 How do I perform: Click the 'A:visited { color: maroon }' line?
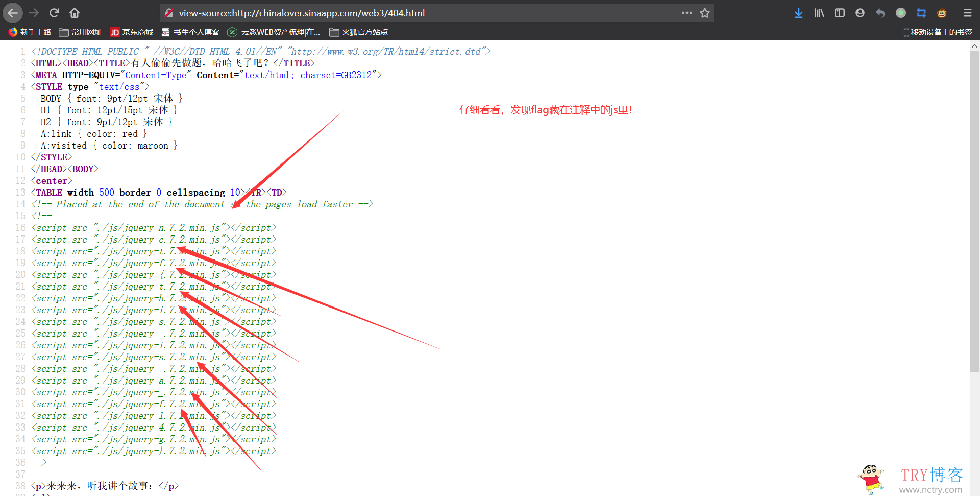(109, 146)
